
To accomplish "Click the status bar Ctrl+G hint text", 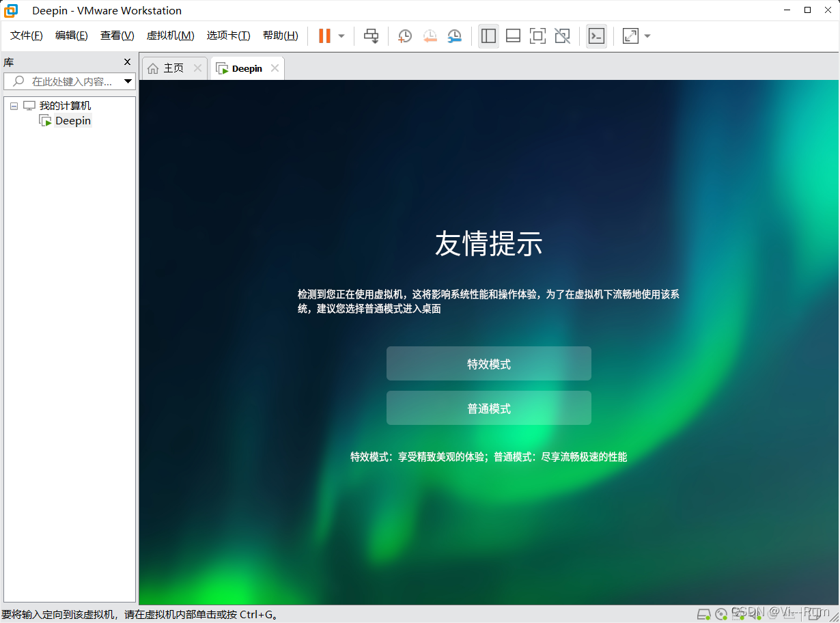I will [140, 615].
